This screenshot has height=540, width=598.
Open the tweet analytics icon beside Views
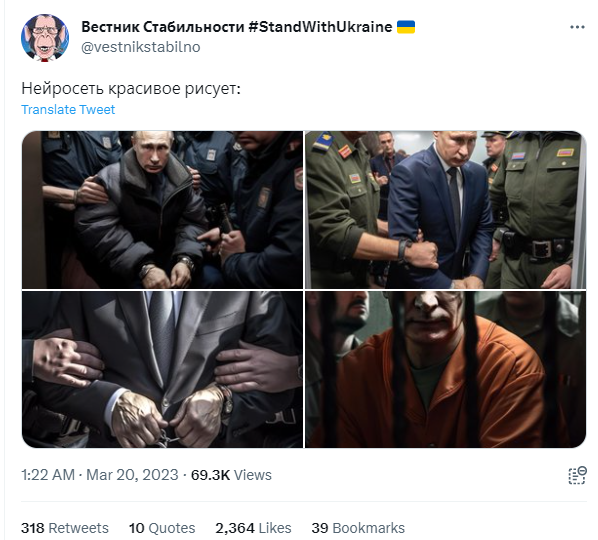pyautogui.click(x=577, y=475)
